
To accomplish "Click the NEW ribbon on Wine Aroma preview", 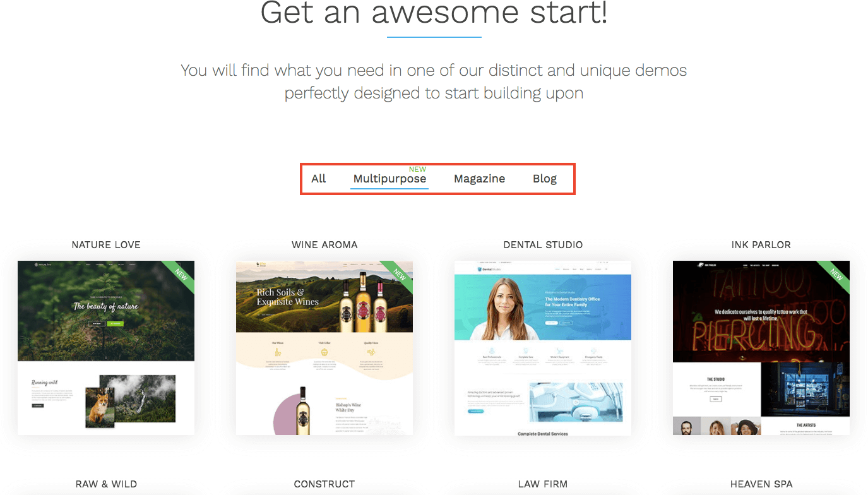I will pos(400,274).
